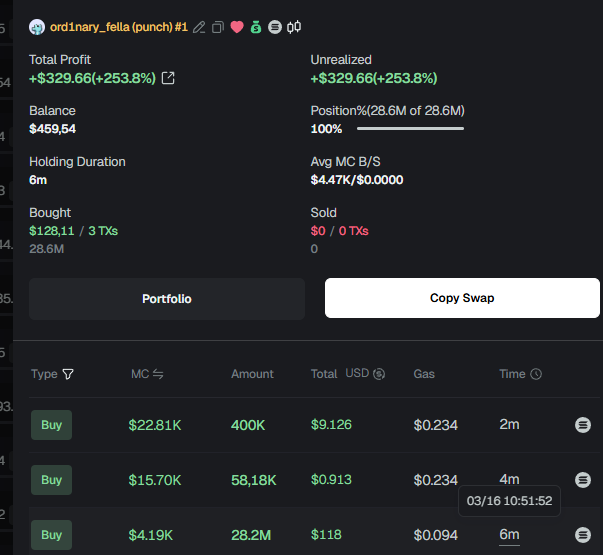Open explorer icon for the 4m transaction
This screenshot has height=555, width=603.
[583, 480]
